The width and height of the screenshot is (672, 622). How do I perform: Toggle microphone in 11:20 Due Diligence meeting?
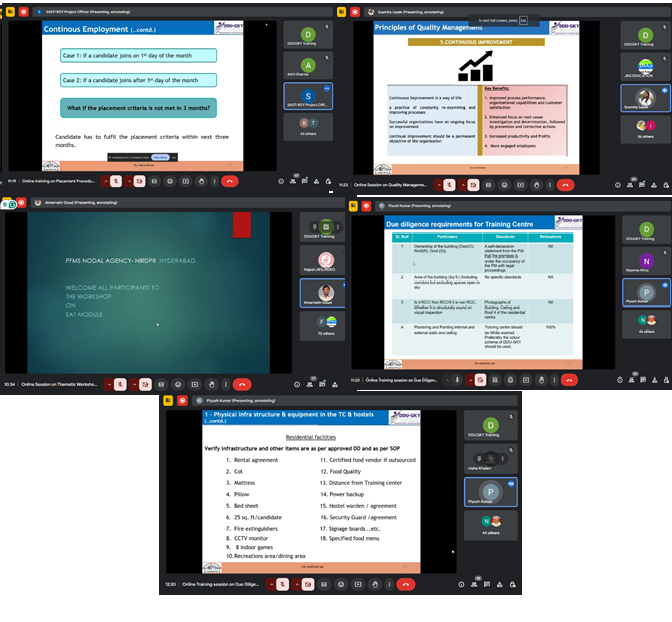457,380
